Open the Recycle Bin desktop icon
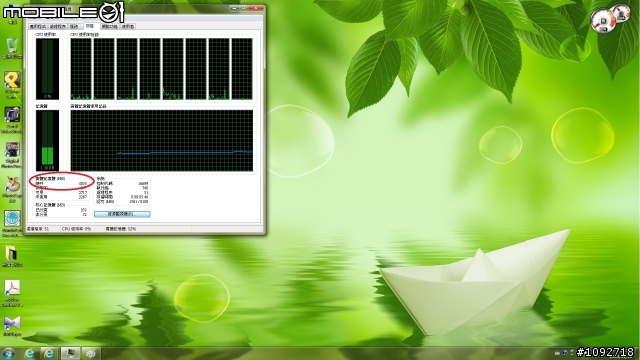Viewport: 640px width, 360px height. (x=12, y=48)
